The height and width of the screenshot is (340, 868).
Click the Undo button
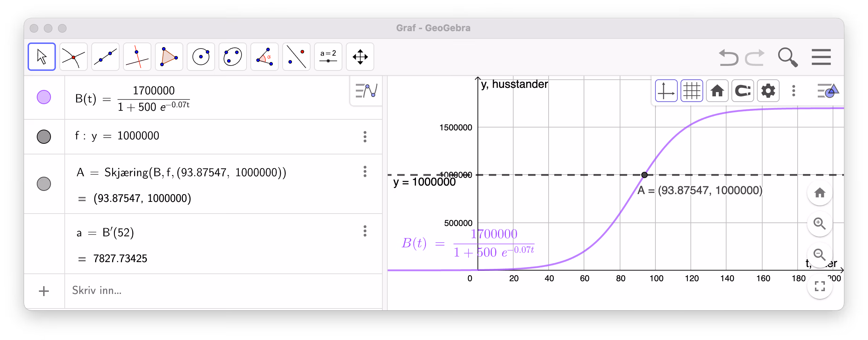point(729,57)
